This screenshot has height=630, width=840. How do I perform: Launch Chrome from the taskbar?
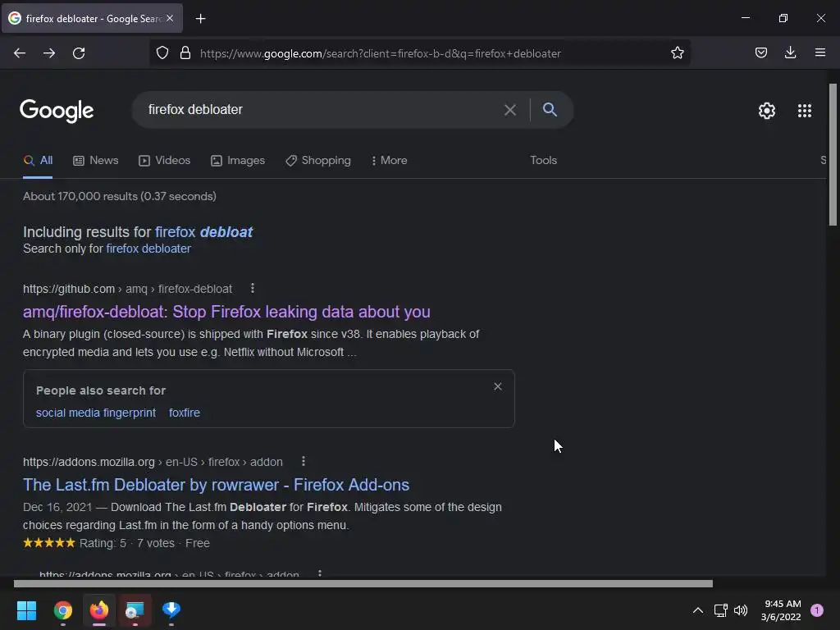[63, 609]
